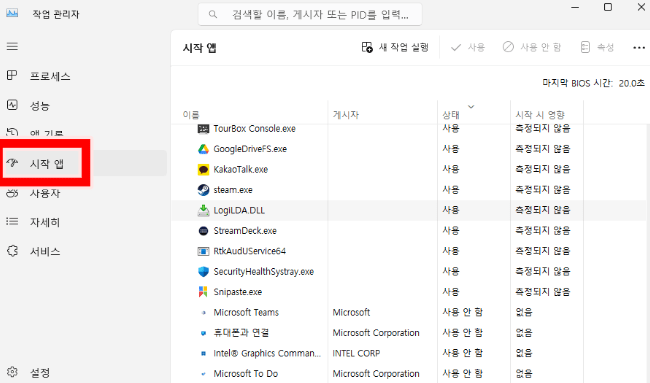
Task: Click the Task Manager app icon in title bar
Action: pos(12,13)
